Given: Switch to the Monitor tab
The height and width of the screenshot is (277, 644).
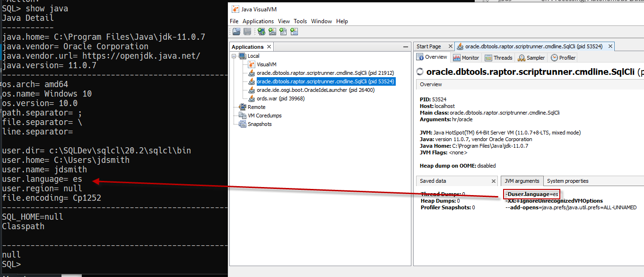Looking at the screenshot, I should pos(466,58).
